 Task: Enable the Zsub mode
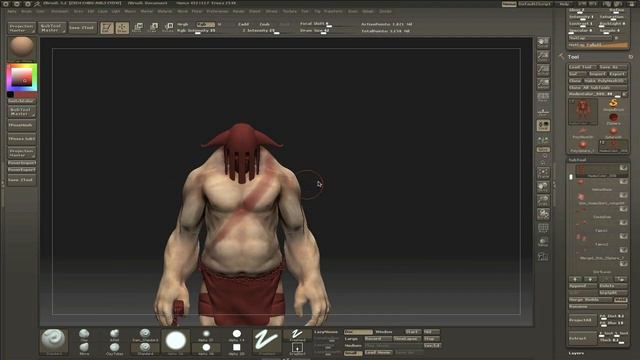click(264, 24)
